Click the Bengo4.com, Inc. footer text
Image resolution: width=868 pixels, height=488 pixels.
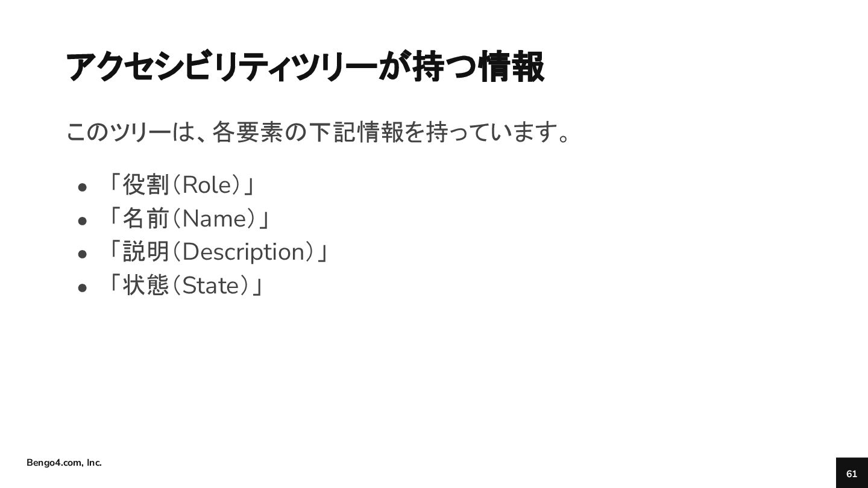click(x=64, y=463)
